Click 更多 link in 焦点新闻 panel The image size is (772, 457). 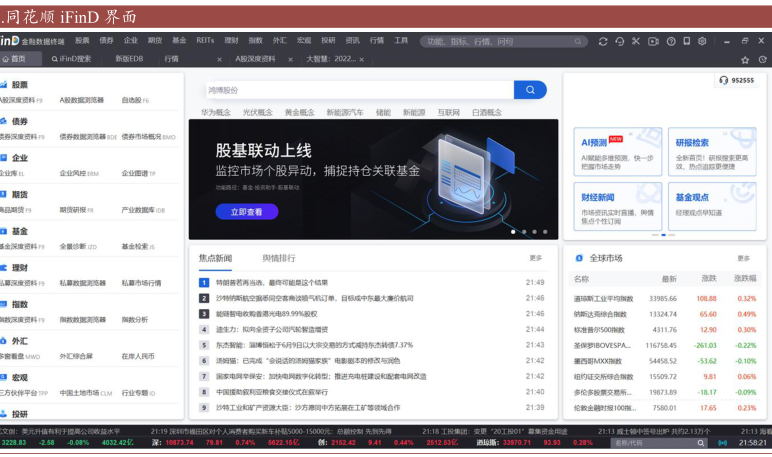536,258
